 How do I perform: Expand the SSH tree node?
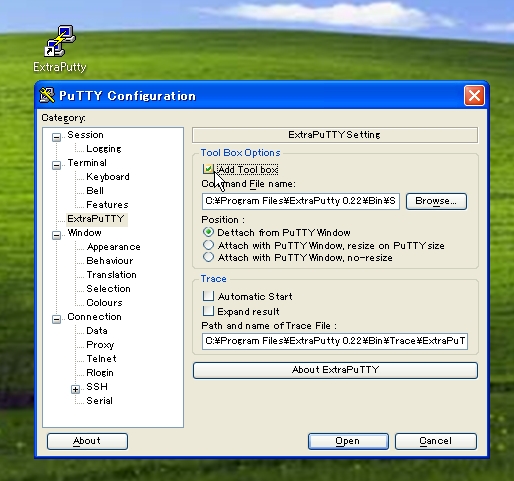tap(75, 389)
